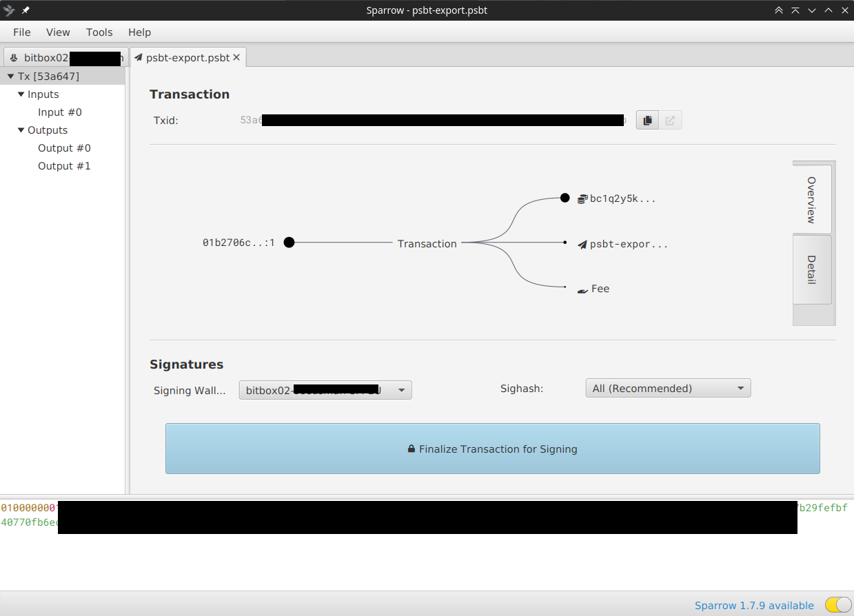Click the open-in-editor icon beside the copy button
Screen dimensions: 854x616
[670, 119]
